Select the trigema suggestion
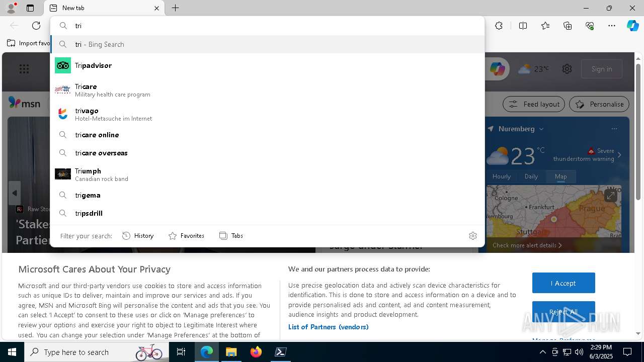 (x=267, y=195)
